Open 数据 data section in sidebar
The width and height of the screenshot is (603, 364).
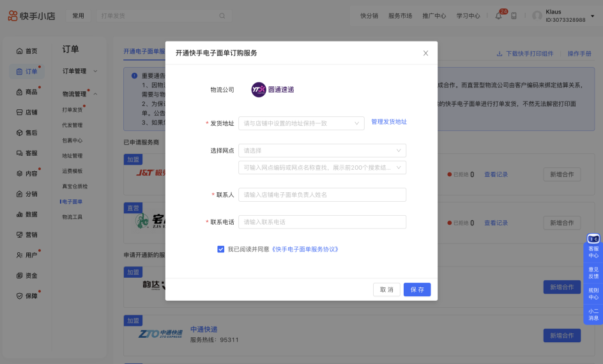(19, 214)
